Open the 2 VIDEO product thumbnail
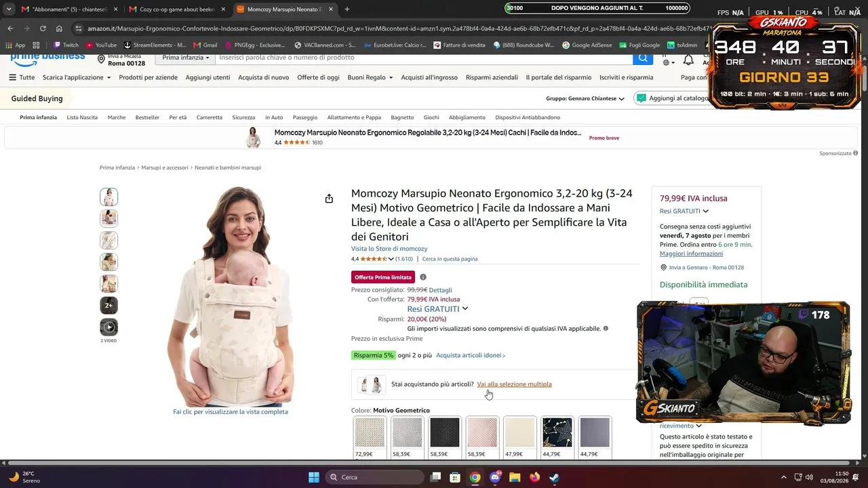The width and height of the screenshot is (868, 488). 108,327
